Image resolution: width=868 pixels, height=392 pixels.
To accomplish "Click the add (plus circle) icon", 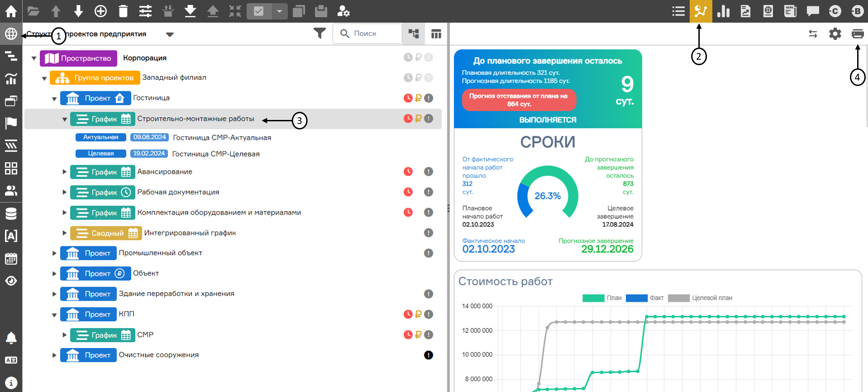I will 100,11.
